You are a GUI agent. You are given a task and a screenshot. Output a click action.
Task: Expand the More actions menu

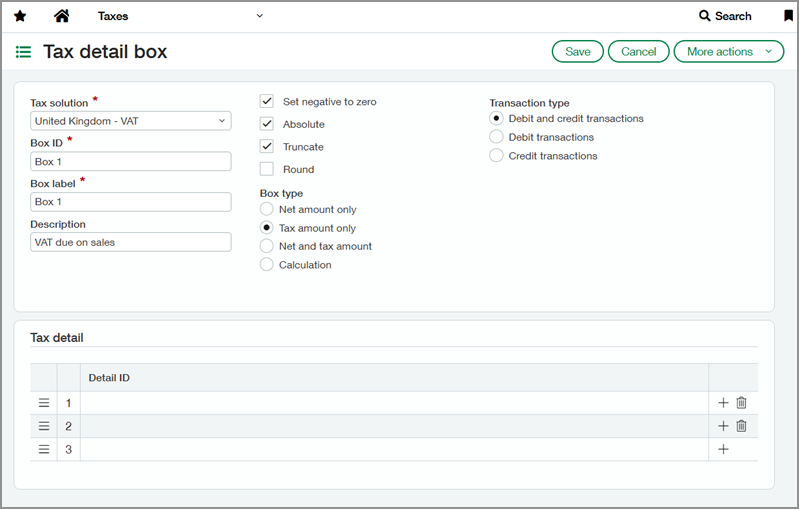(x=728, y=52)
